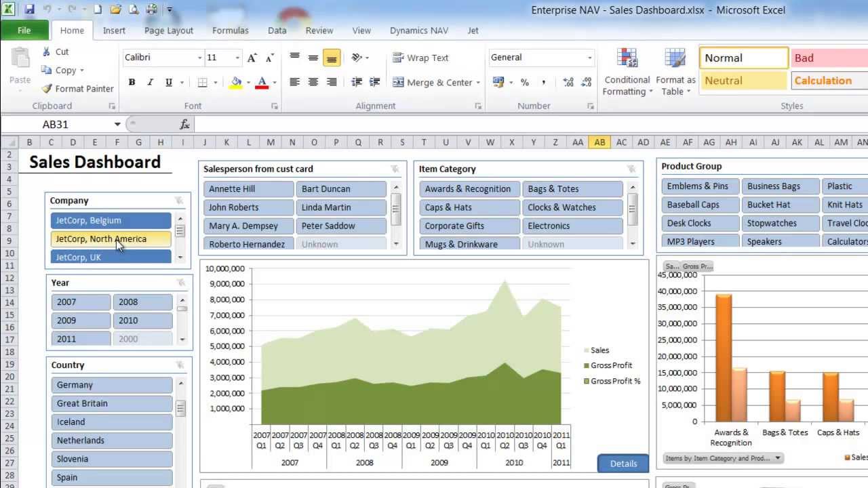Expand Merge & Center options arrow

pos(478,83)
